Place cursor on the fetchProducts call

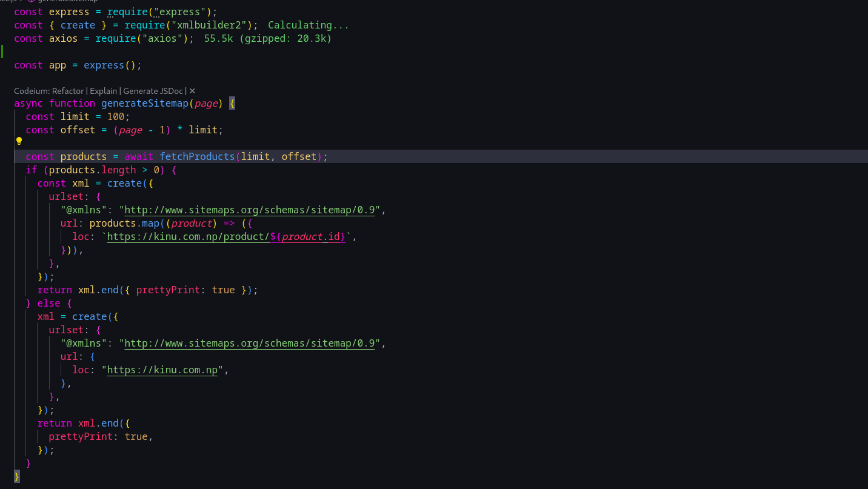[x=197, y=156]
